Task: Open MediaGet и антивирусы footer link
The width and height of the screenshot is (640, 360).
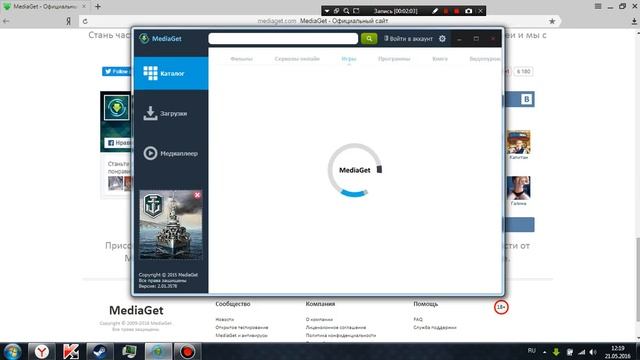Action: pos(241,335)
